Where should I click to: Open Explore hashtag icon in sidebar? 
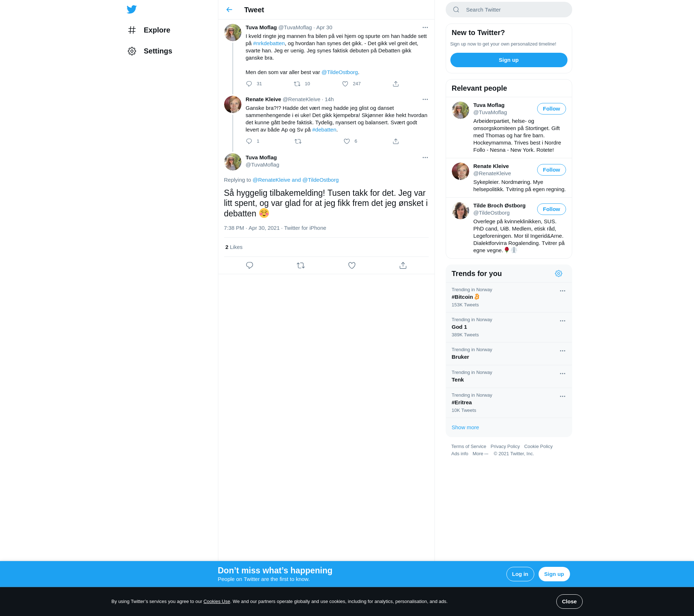pos(132,30)
